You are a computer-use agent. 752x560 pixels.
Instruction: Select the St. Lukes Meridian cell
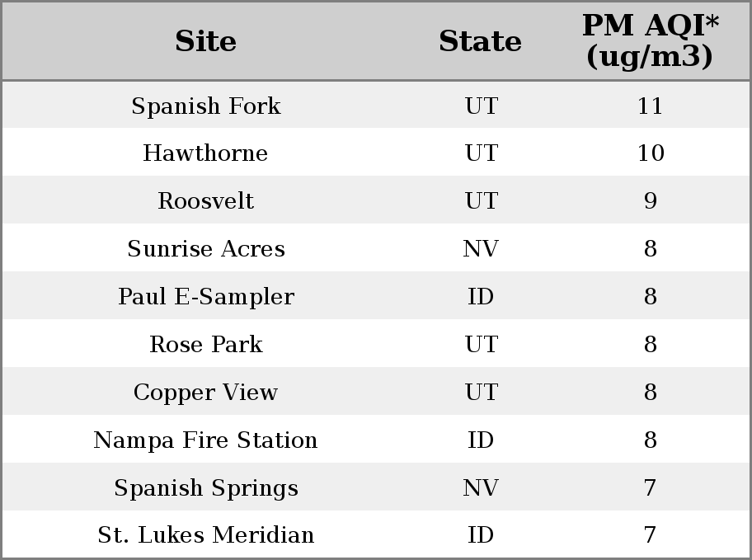(x=206, y=534)
